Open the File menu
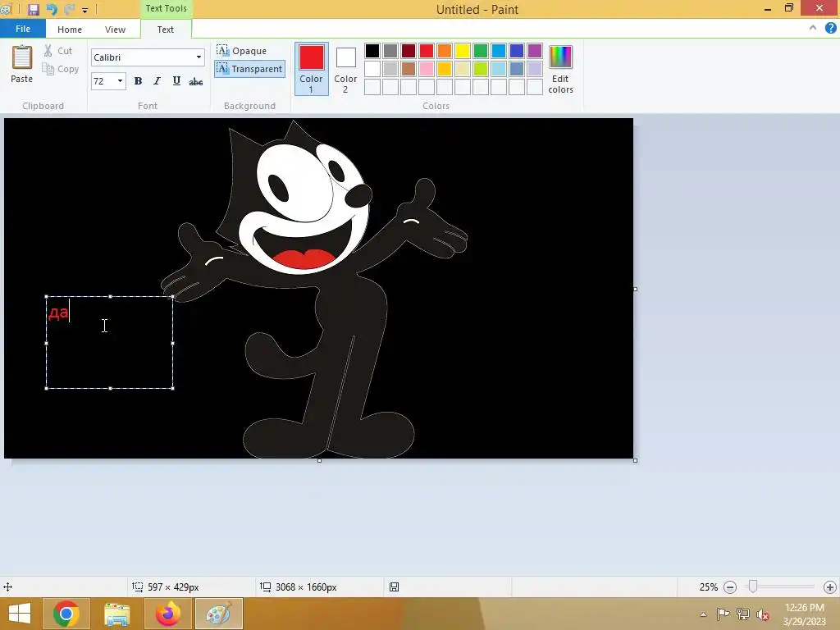The width and height of the screenshot is (840, 630). pyautogui.click(x=22, y=29)
